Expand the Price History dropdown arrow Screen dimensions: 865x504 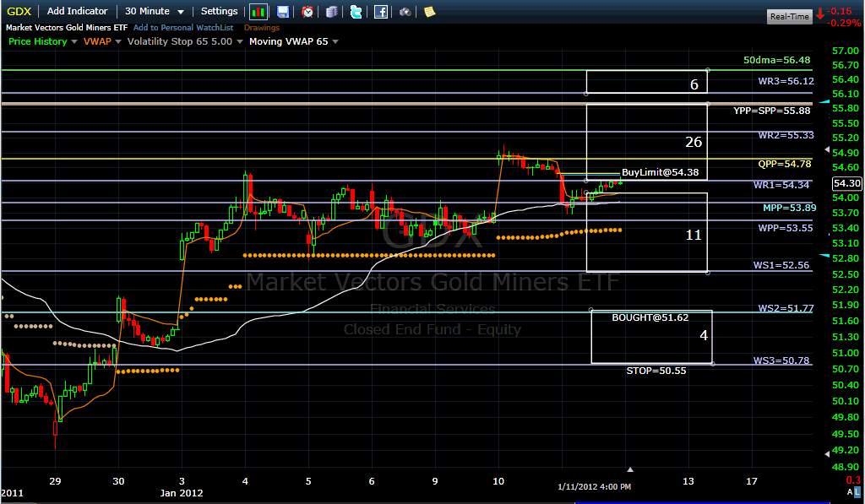click(74, 42)
